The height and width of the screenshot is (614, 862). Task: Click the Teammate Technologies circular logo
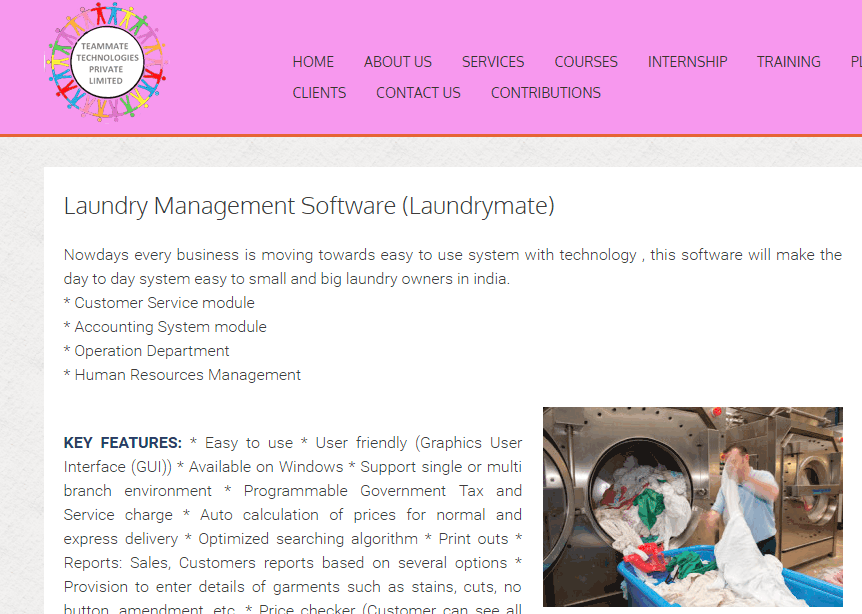pyautogui.click(x=105, y=65)
